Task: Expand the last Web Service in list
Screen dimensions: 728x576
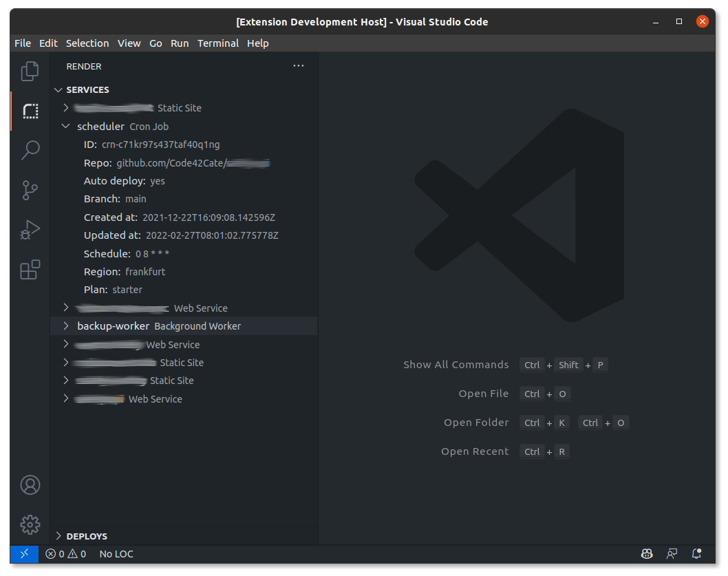Action: point(66,398)
